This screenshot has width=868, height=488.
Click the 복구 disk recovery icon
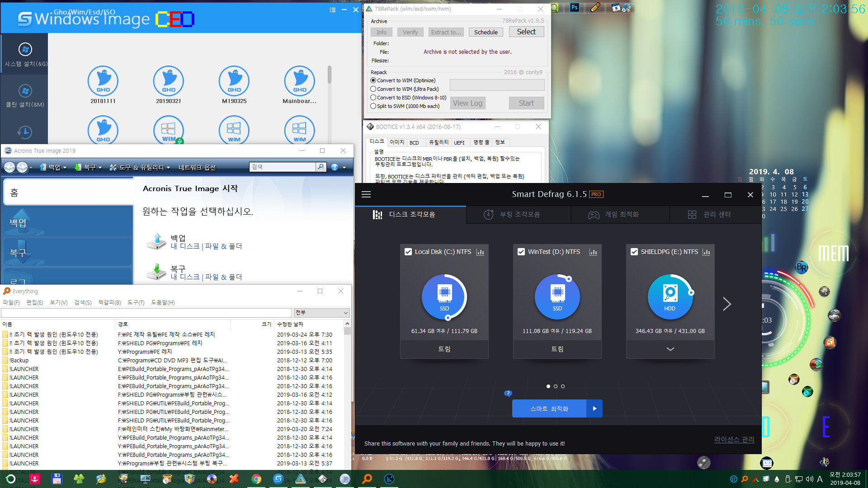(x=156, y=272)
